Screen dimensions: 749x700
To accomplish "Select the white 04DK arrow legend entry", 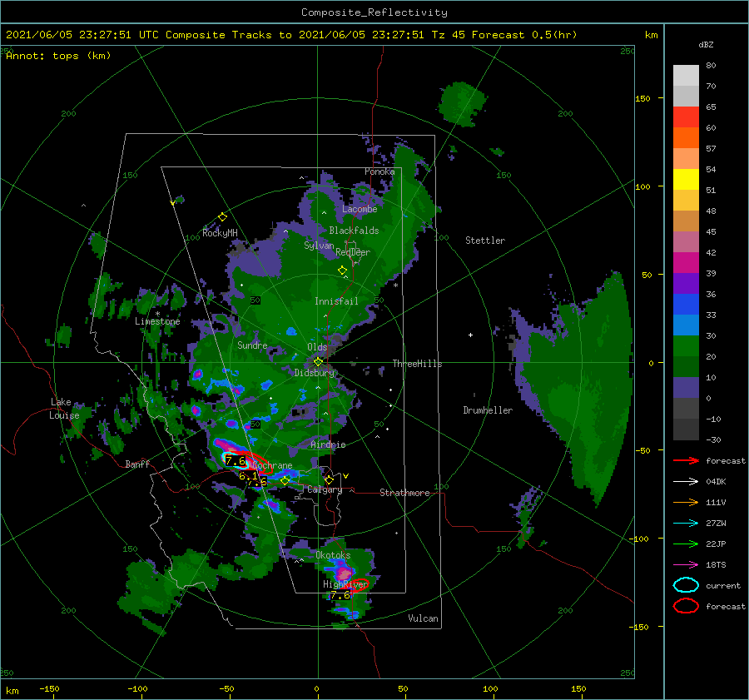I will pyautogui.click(x=686, y=482).
